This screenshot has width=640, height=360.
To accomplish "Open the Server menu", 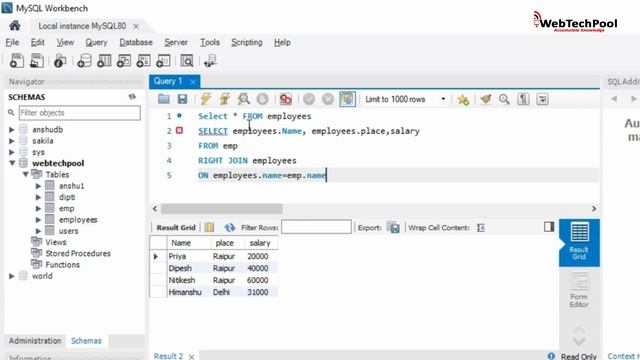I will (x=176, y=42).
